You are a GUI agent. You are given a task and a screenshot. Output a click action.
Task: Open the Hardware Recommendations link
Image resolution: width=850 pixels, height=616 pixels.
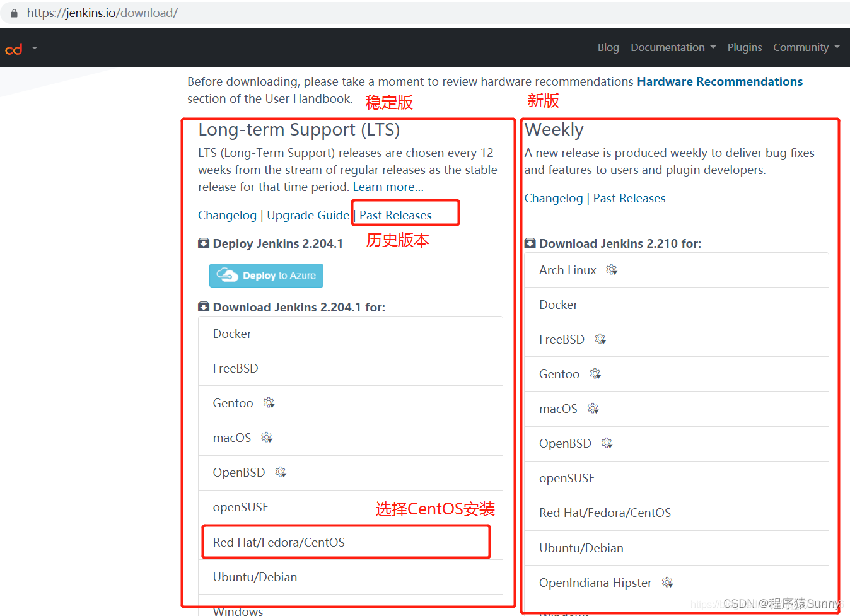coord(719,81)
